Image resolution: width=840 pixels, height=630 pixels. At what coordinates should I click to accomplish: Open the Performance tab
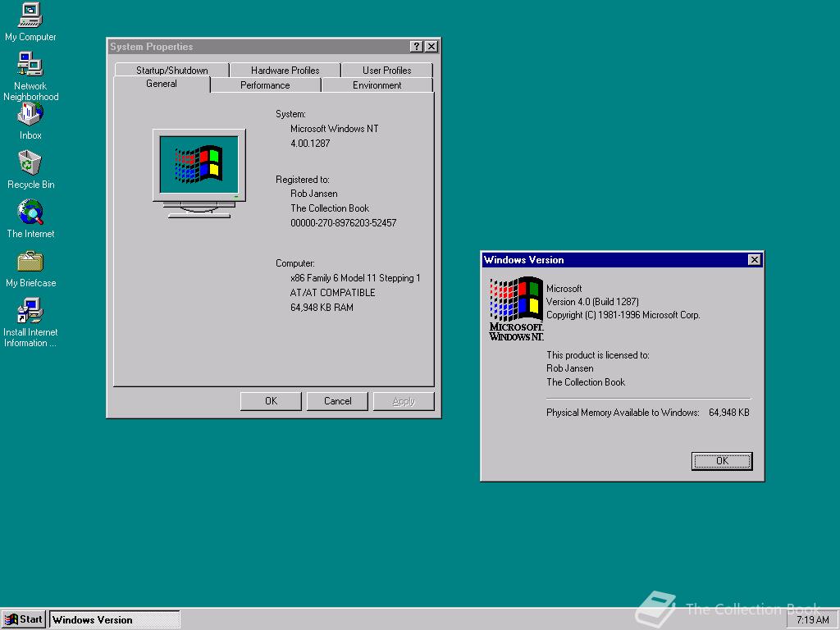pyautogui.click(x=265, y=85)
